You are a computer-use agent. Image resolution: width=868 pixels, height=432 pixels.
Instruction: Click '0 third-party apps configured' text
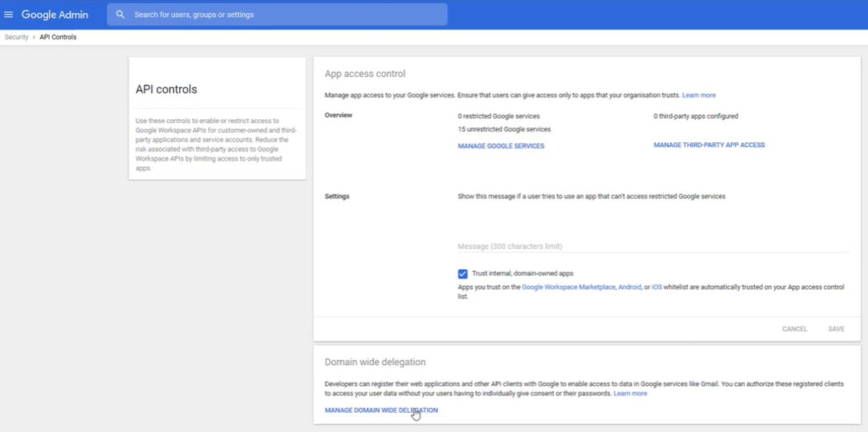(696, 116)
